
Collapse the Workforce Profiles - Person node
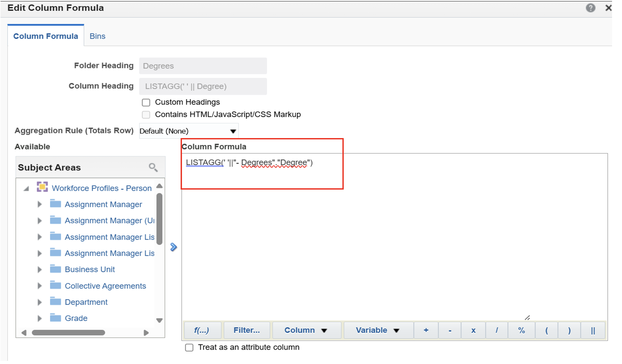26,188
